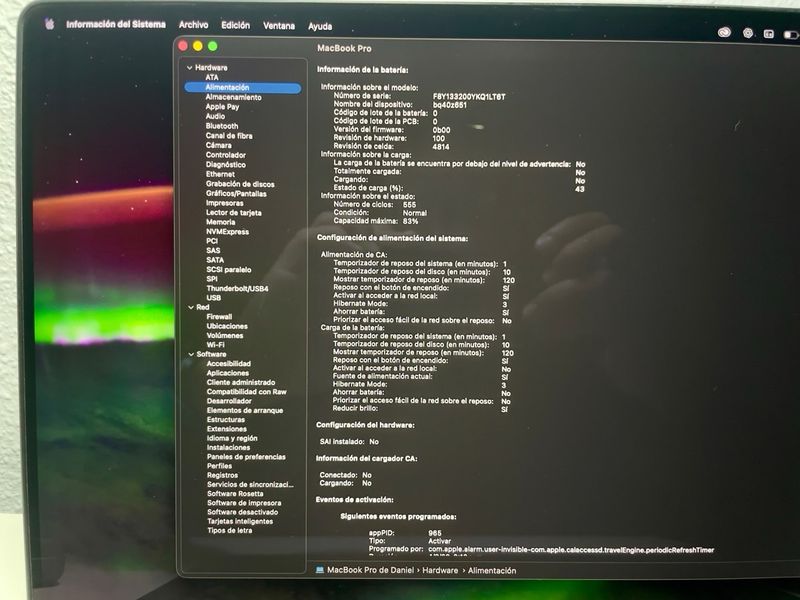This screenshot has width=800, height=600.
Task: Select PCI in the sidebar
Action: pyautogui.click(x=212, y=241)
